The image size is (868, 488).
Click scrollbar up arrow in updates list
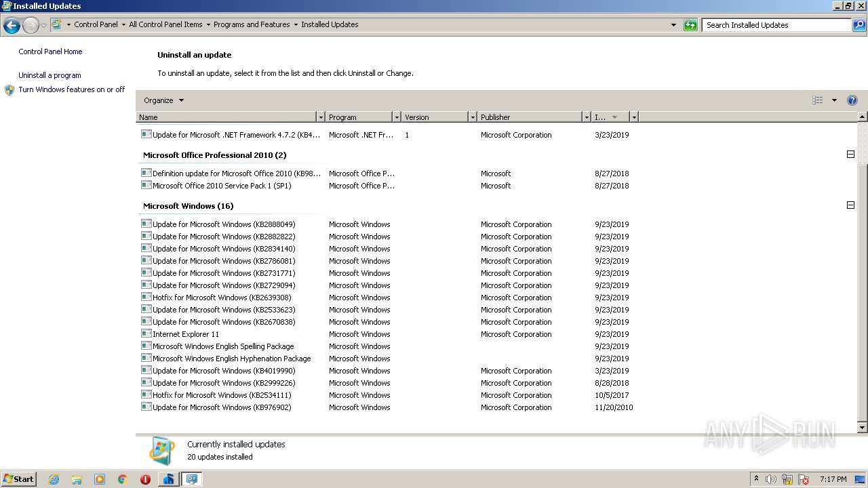(863, 117)
